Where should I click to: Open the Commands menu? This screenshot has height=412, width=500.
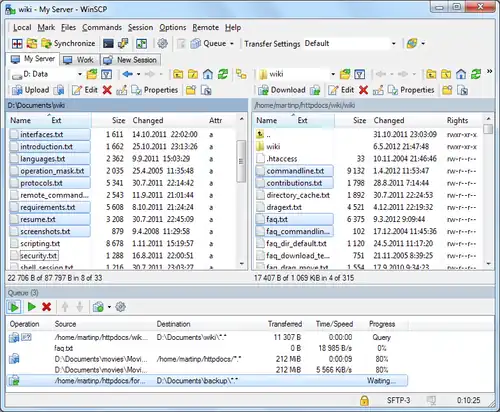[102, 28]
